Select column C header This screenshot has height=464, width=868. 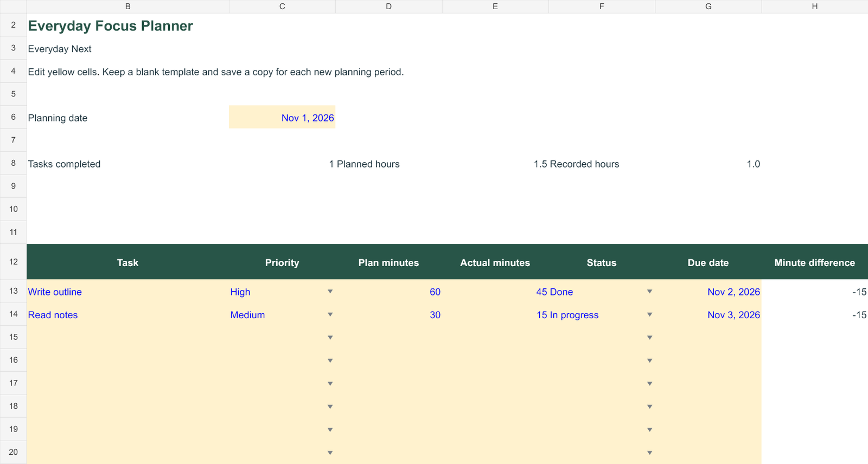pos(282,7)
